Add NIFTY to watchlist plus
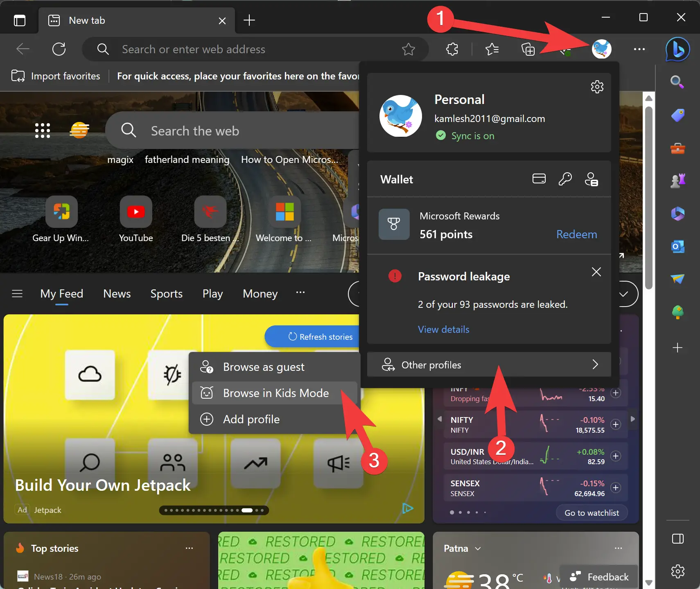The image size is (700, 589). click(615, 424)
